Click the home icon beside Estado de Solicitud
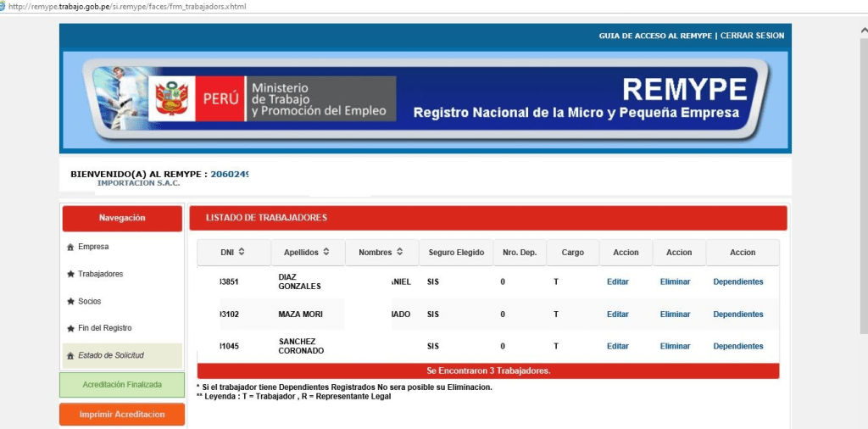 (70, 356)
